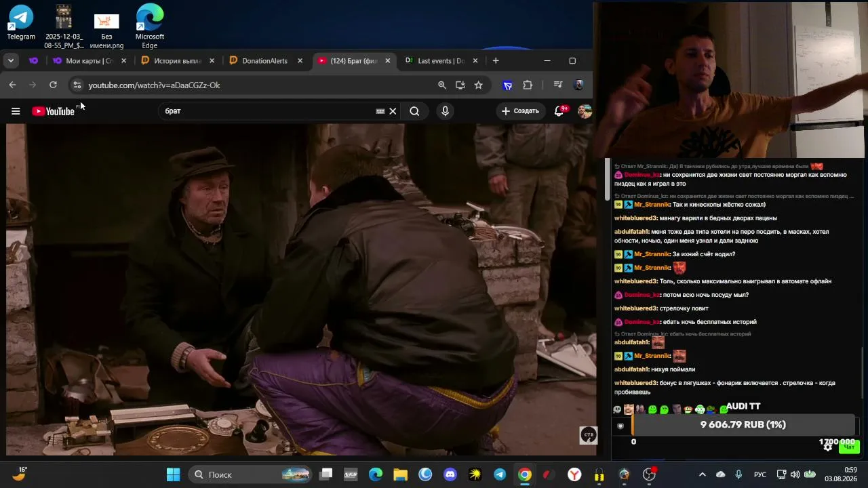Open the browser Extensions puzzle menu
Screen dimensions: 868x488
pyautogui.click(x=528, y=85)
